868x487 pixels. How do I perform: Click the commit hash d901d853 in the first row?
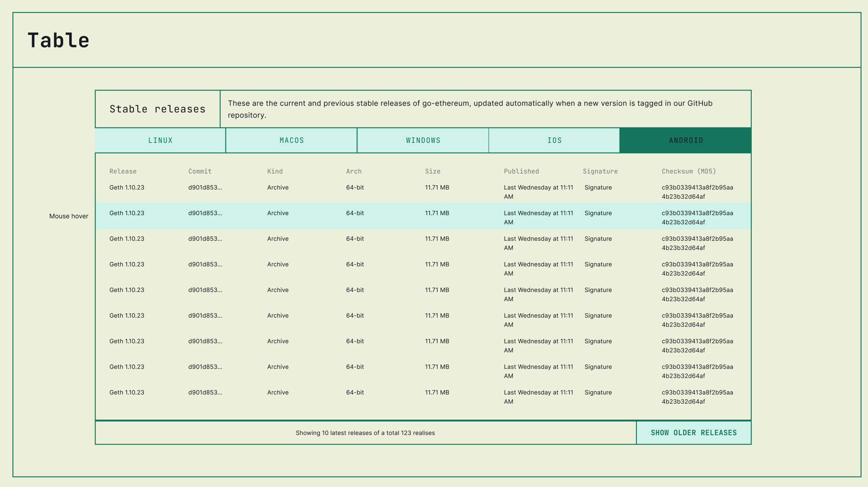pyautogui.click(x=205, y=187)
